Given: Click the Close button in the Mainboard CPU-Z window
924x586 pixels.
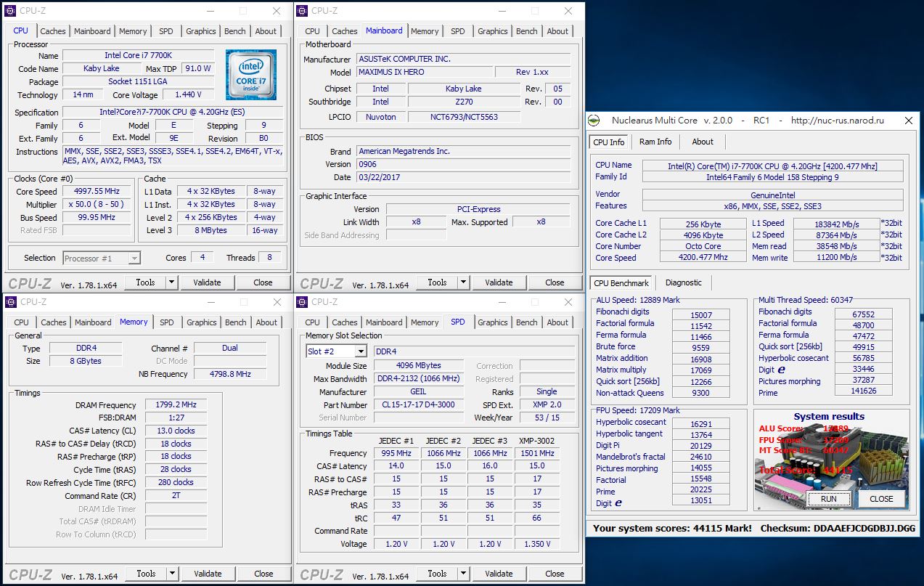Looking at the screenshot, I should [x=555, y=282].
